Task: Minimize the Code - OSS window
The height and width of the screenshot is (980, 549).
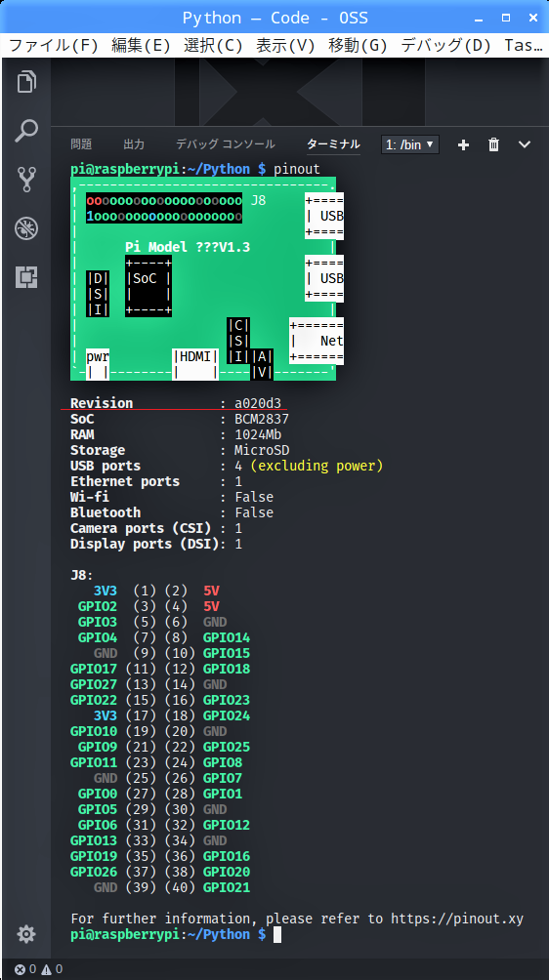Action: [481, 19]
